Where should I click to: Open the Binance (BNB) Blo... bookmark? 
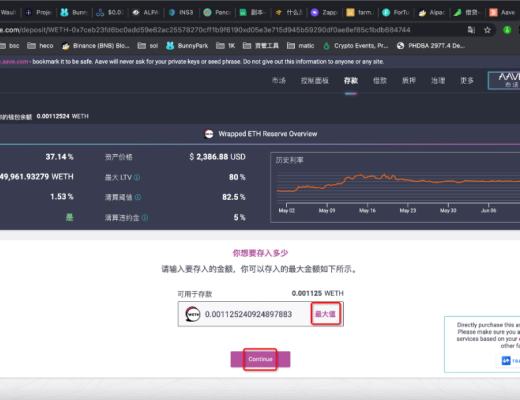(x=96, y=46)
